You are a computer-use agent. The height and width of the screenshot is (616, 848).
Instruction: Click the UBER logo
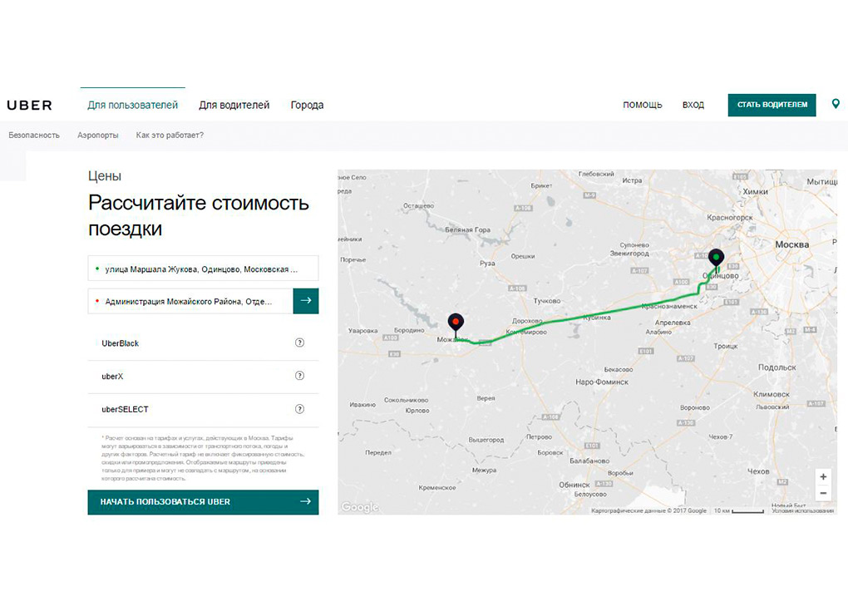tap(29, 105)
